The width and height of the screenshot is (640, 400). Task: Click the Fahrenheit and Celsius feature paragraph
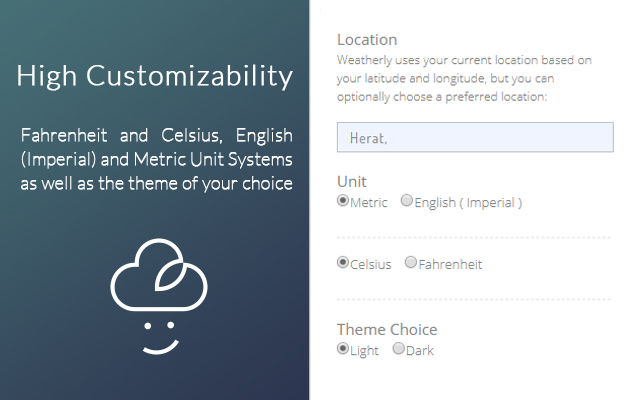coord(155,159)
